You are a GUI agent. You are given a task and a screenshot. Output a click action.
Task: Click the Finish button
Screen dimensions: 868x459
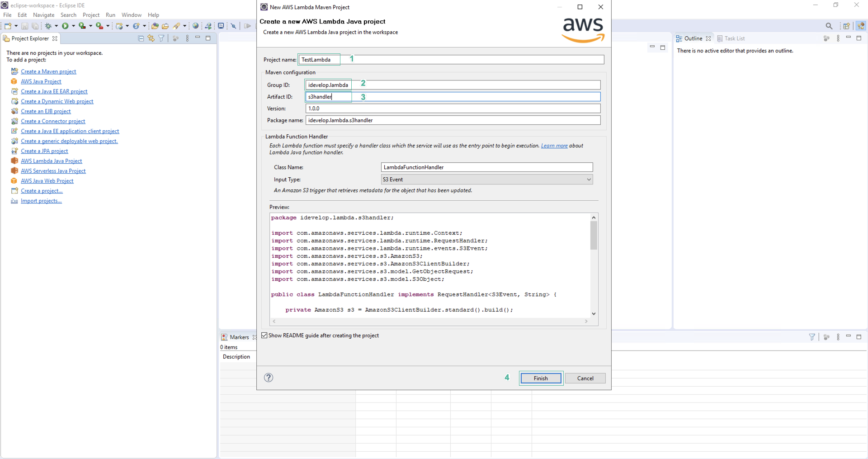[541, 378]
